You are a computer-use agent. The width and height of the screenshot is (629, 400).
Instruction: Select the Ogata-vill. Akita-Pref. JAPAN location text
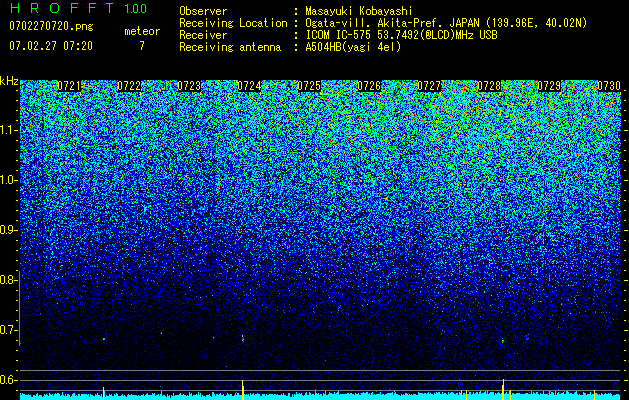(446, 23)
